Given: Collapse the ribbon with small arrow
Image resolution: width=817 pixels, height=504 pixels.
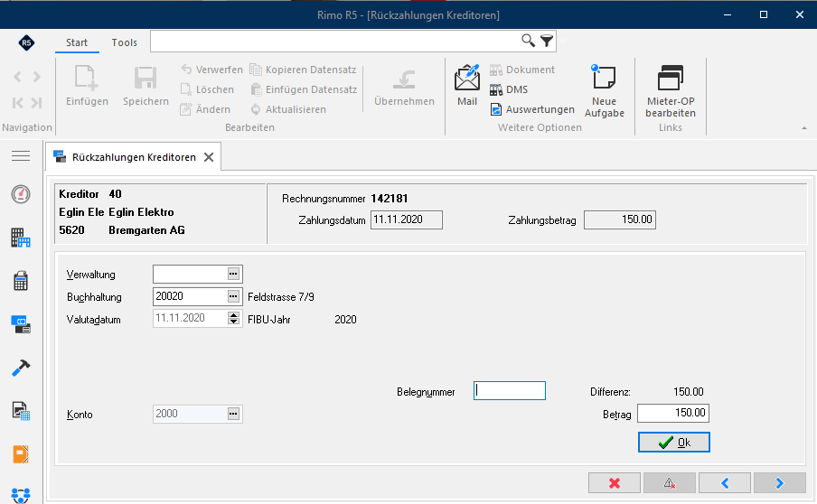Looking at the screenshot, I should [x=804, y=127].
